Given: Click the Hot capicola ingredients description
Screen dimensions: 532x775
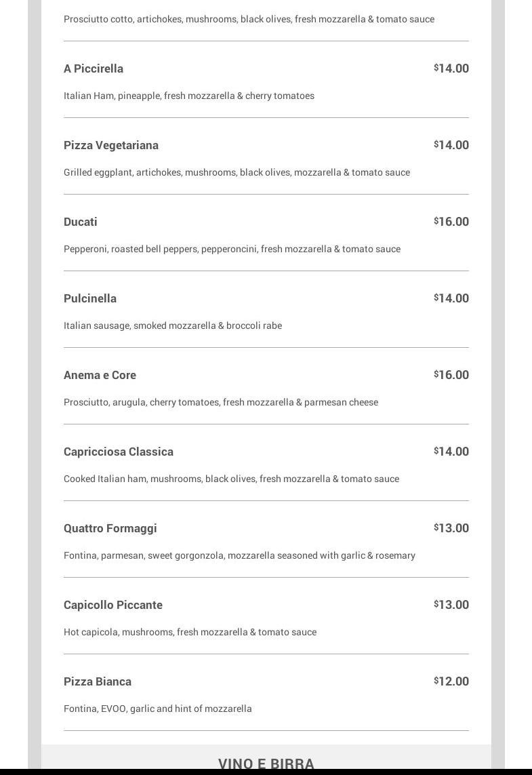Looking at the screenshot, I should click(x=190, y=632).
